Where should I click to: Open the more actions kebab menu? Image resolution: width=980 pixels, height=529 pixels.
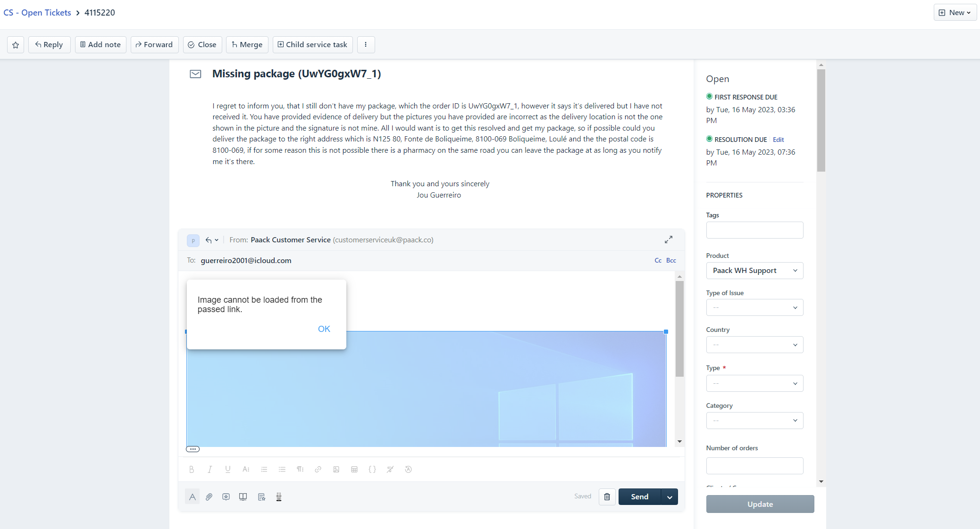click(366, 45)
